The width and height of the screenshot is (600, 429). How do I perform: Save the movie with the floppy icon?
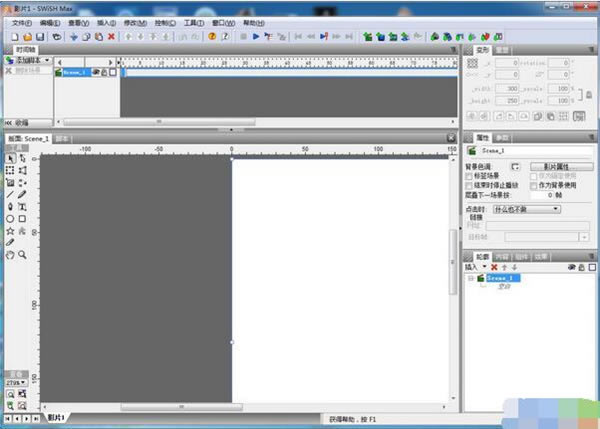pos(40,37)
